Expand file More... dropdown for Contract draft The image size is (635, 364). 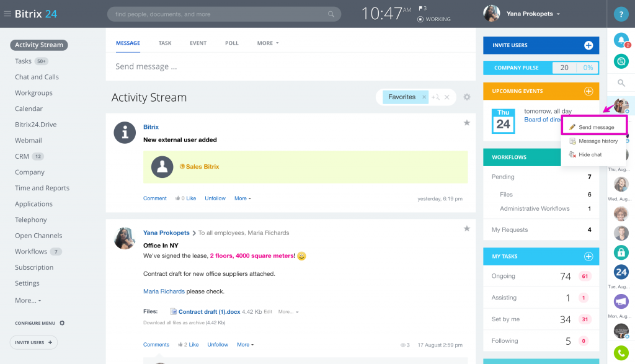coord(288,312)
